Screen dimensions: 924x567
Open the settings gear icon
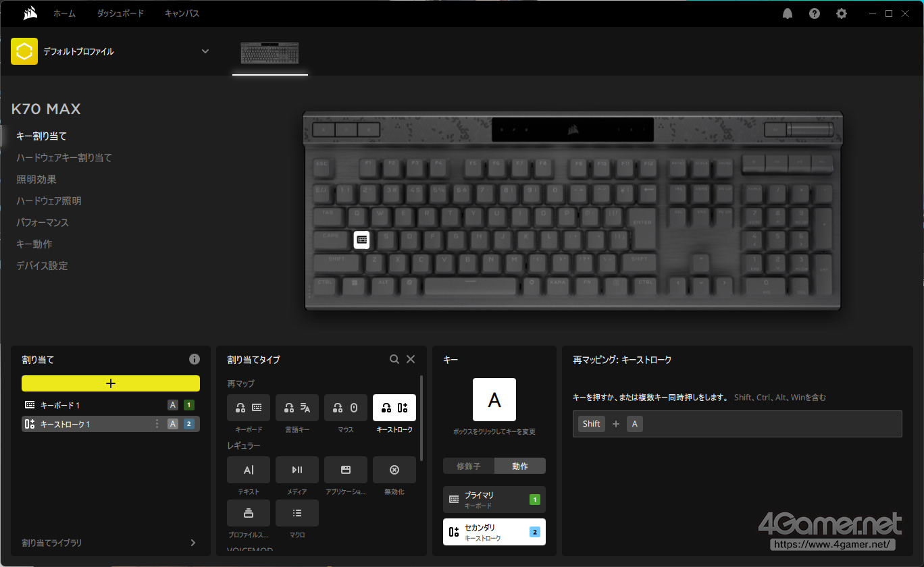(x=842, y=13)
